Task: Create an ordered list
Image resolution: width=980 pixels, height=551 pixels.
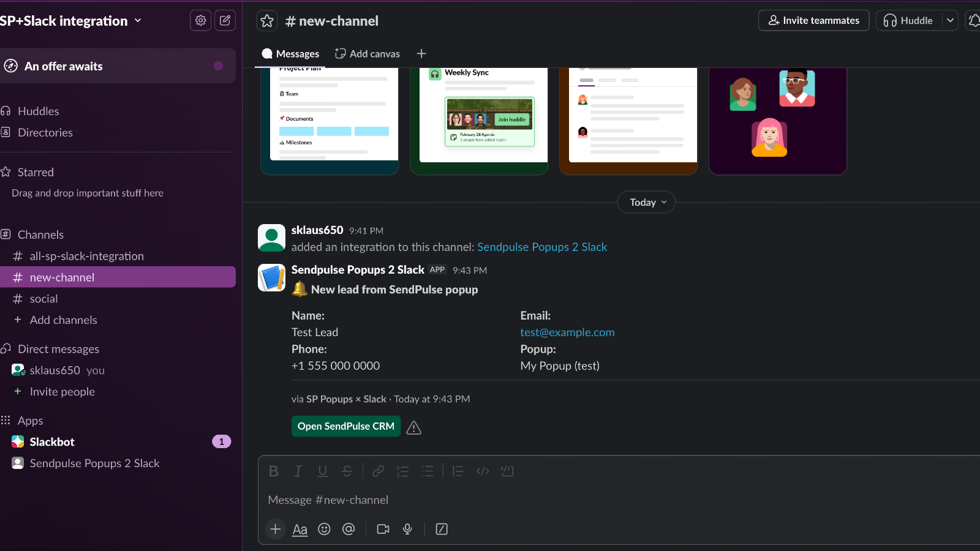Action: [403, 471]
